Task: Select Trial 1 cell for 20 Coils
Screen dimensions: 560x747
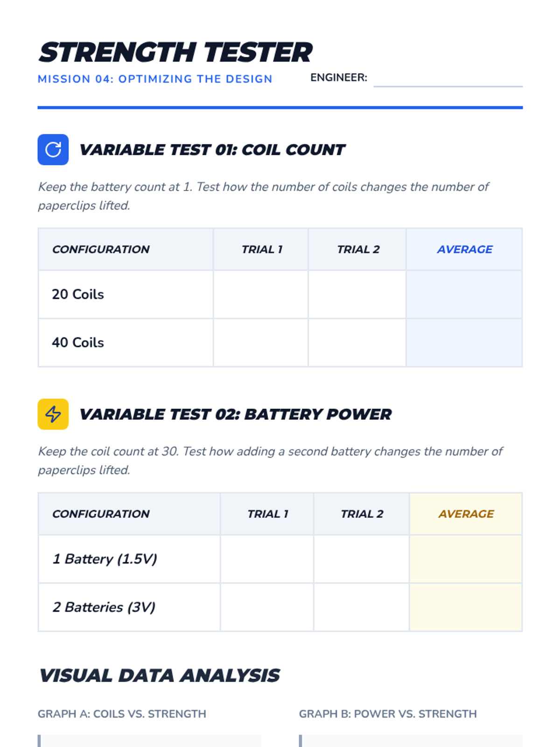Action: tap(260, 295)
